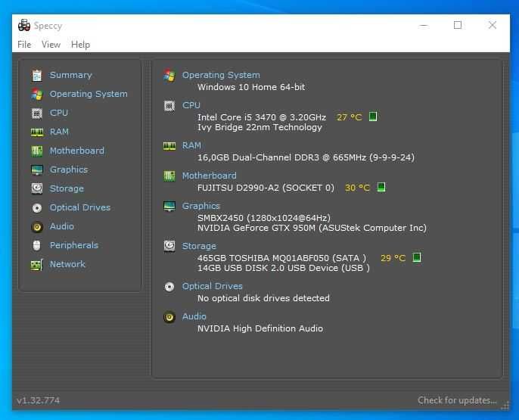Click the 29 °C storage temperature value
Image resolution: width=519 pixels, height=420 pixels.
pos(393,258)
